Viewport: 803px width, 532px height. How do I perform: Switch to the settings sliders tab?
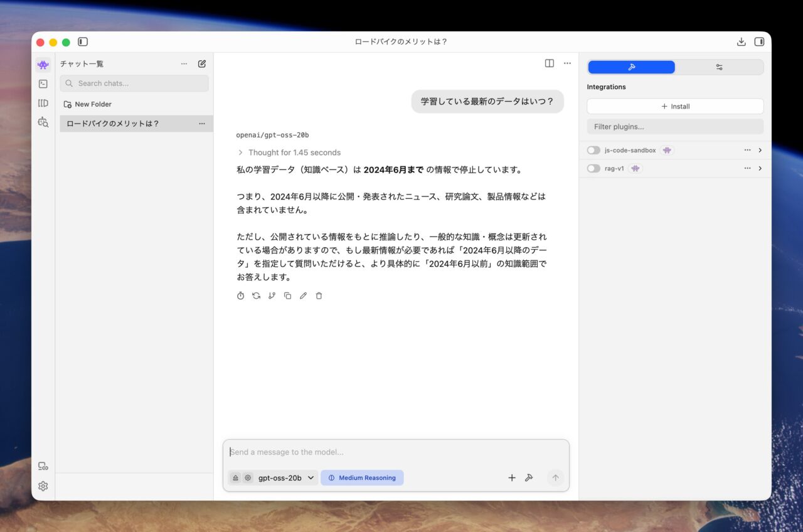719,67
